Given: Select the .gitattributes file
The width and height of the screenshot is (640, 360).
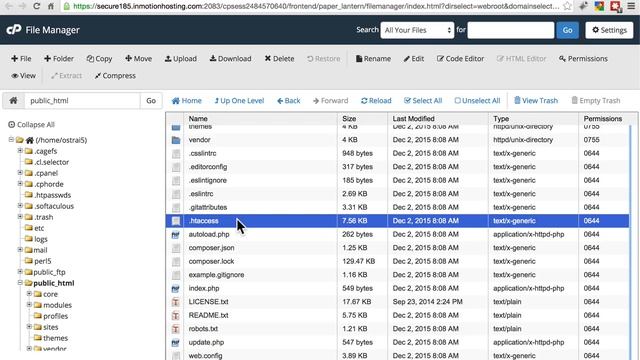Looking at the screenshot, I should 208,207.
